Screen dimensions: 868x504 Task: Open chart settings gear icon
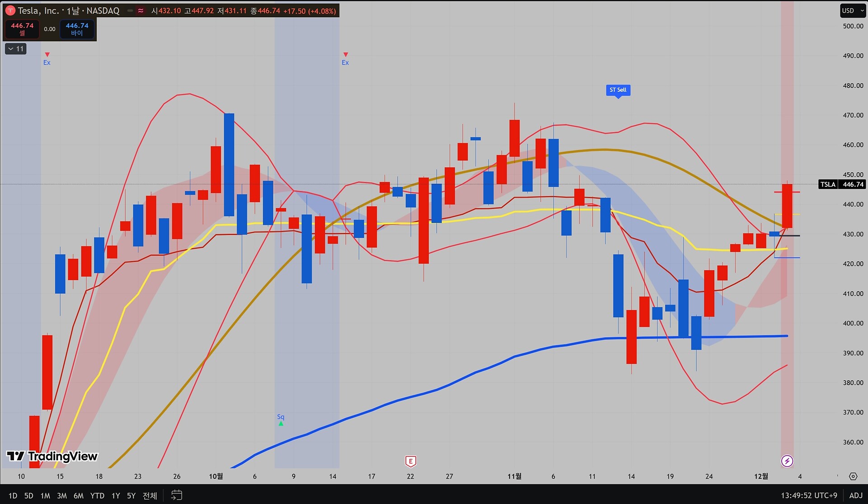point(853,476)
